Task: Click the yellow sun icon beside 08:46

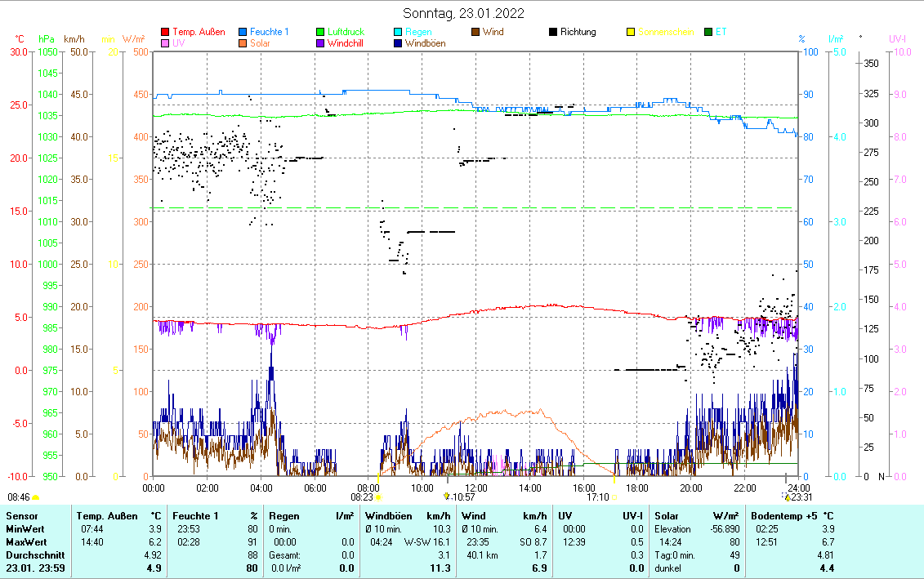Action: [x=35, y=497]
